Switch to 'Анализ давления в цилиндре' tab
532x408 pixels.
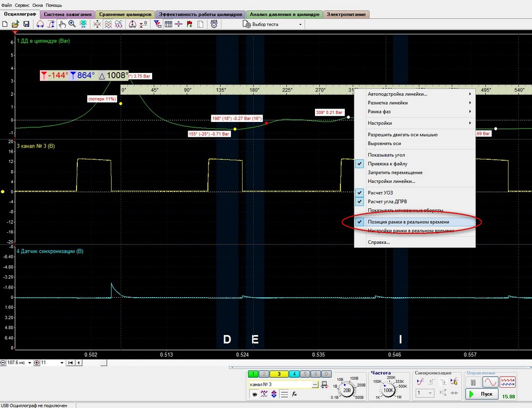coord(284,14)
